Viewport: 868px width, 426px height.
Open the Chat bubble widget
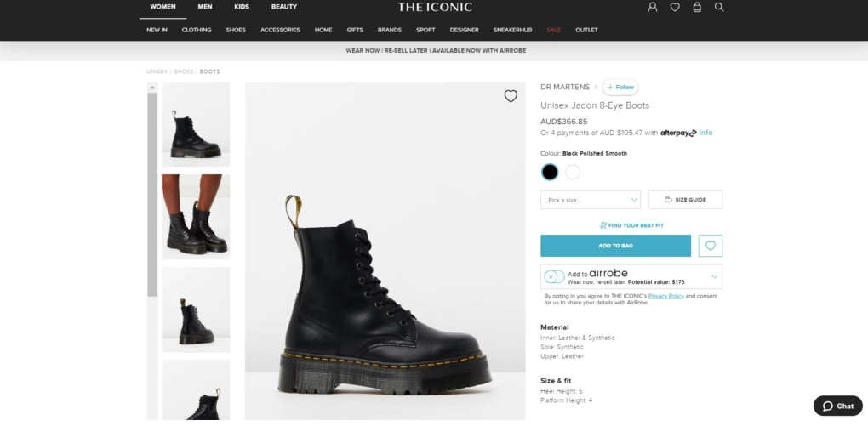click(837, 406)
